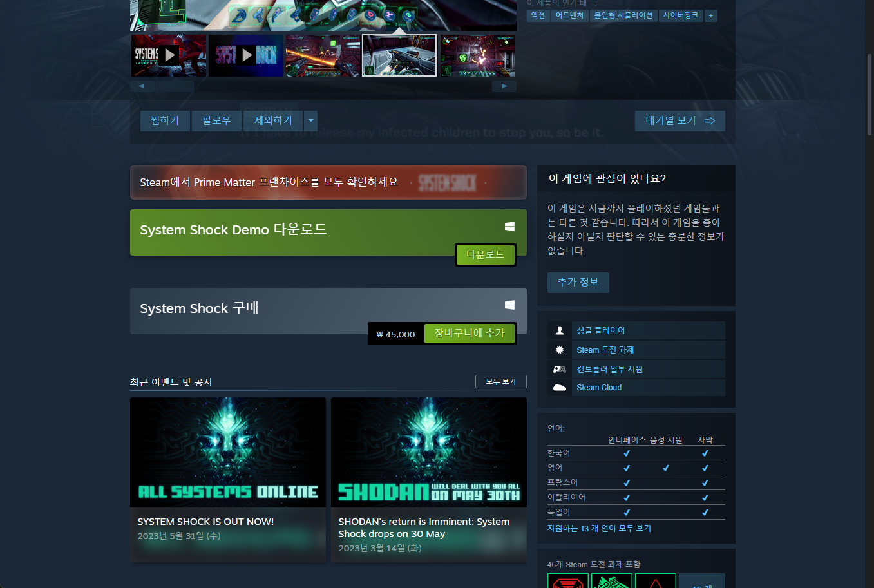Screen dimensions: 874x588
Task: Click the 찜하기 wishlist button
Action: click(x=165, y=120)
